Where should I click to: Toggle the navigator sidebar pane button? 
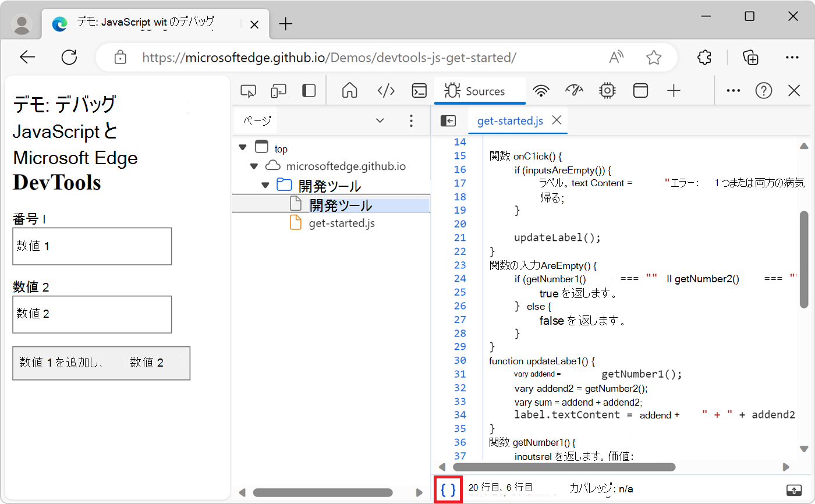pyautogui.click(x=448, y=120)
